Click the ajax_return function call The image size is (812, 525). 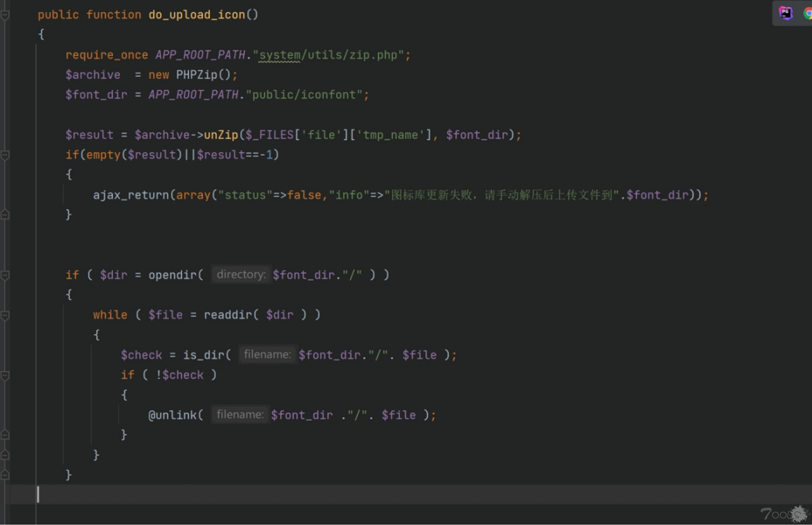[131, 195]
